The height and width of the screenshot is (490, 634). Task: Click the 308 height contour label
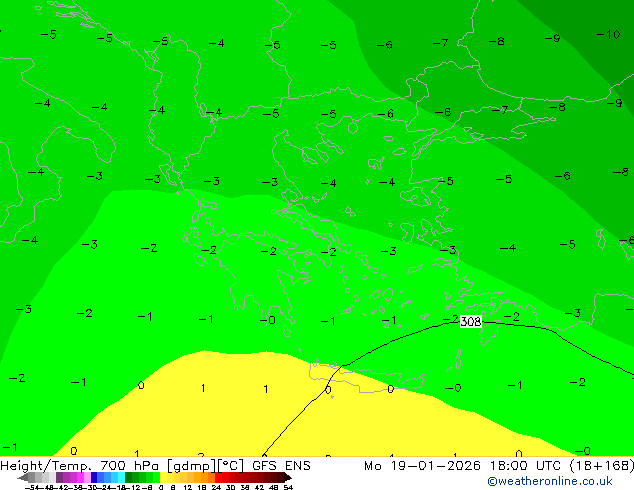tap(471, 321)
